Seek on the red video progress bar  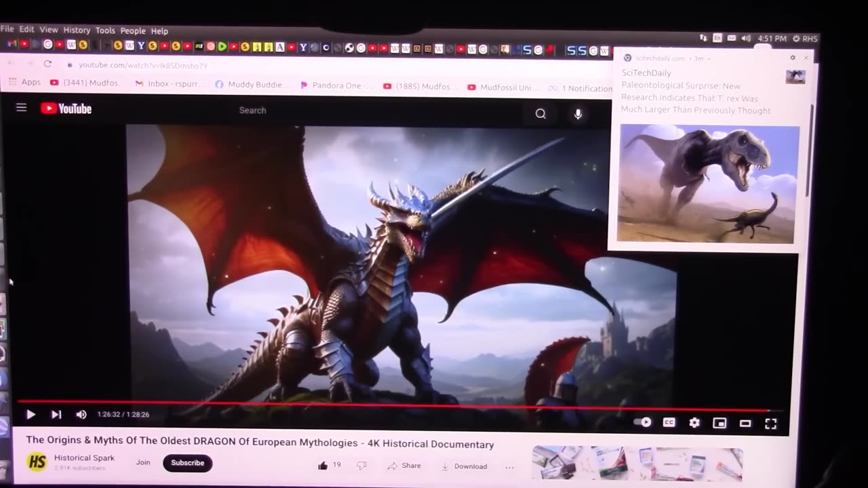(x=393, y=405)
